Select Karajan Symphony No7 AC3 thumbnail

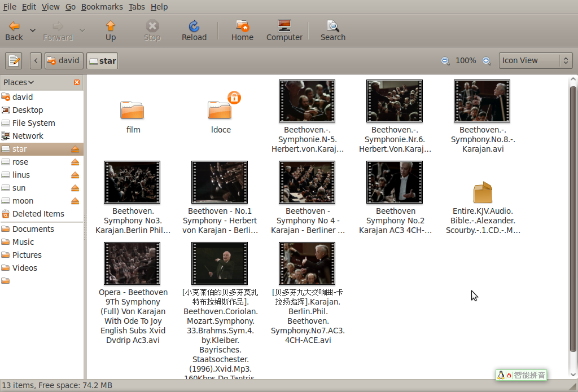[307, 263]
